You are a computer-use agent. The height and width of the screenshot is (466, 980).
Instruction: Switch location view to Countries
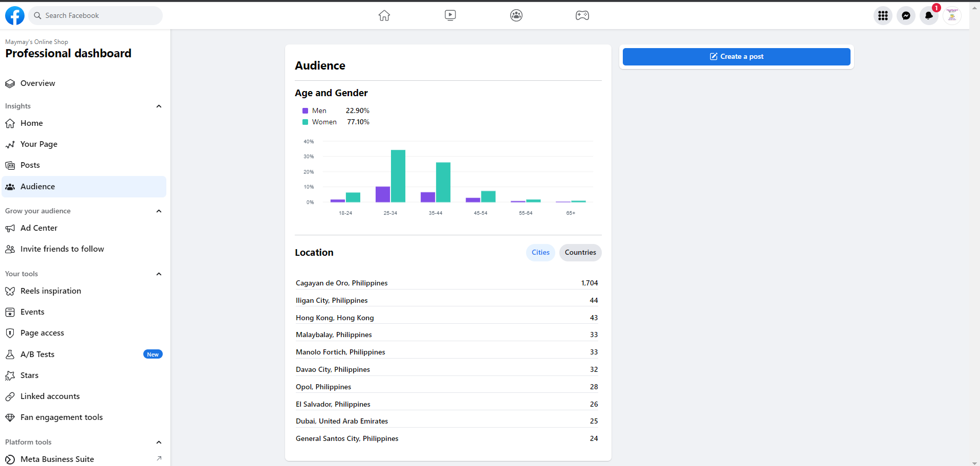[580, 253]
